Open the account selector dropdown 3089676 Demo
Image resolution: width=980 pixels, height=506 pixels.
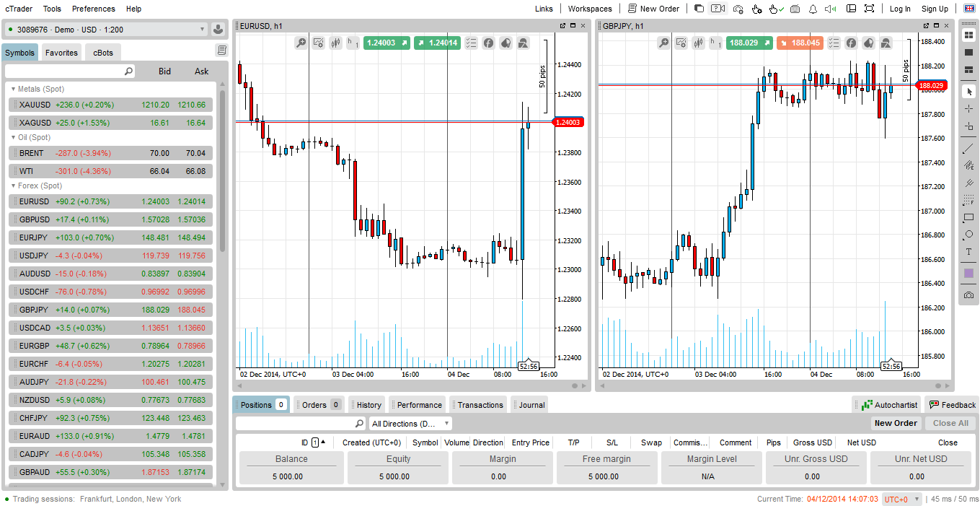coord(107,30)
